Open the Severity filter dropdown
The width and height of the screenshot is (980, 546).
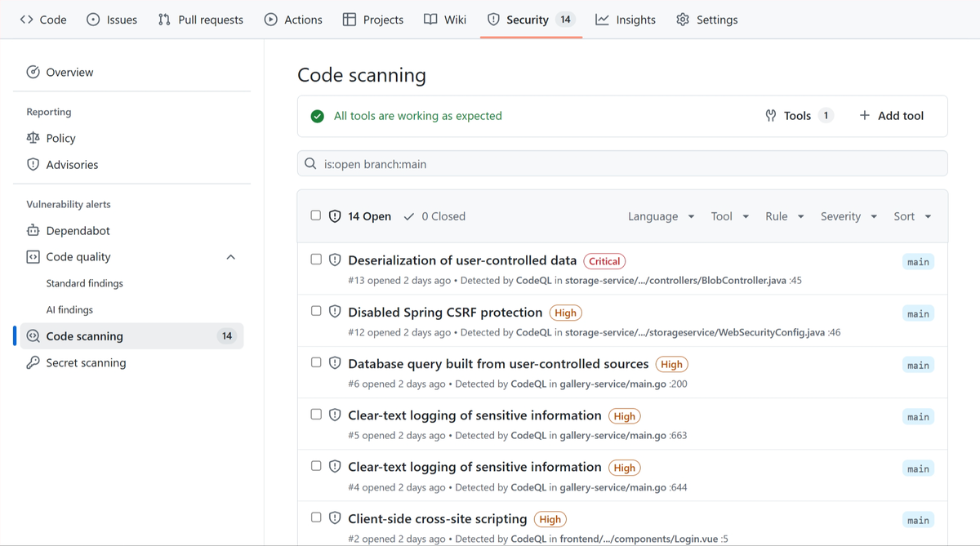point(849,216)
